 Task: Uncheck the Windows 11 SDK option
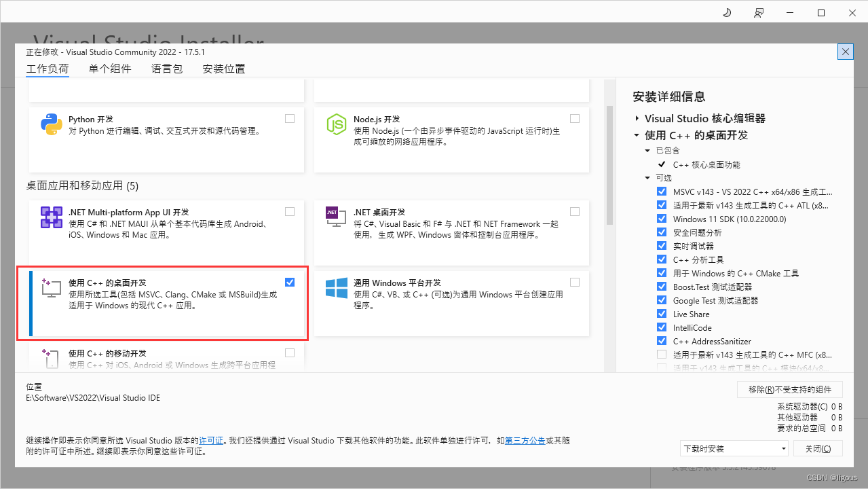tap(662, 219)
